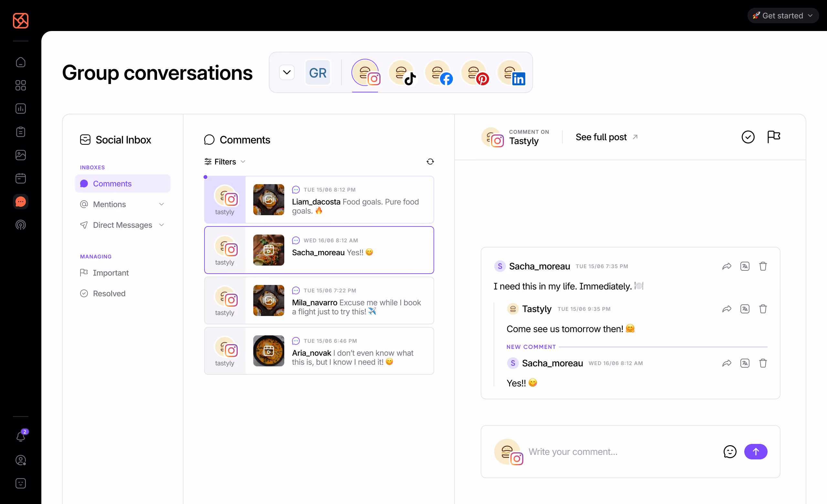Open the Get started dropdown

(x=783, y=16)
